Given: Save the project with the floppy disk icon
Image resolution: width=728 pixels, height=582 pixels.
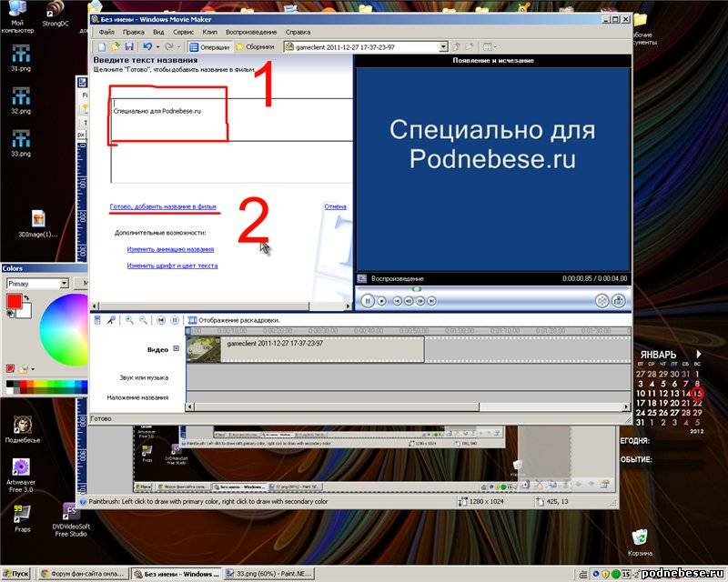Looking at the screenshot, I should click(129, 47).
